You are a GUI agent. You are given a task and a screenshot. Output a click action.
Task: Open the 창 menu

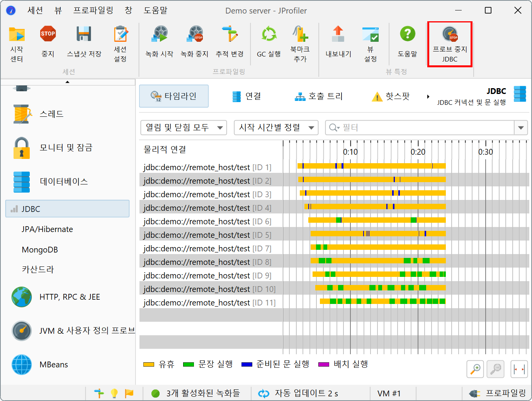pyautogui.click(x=129, y=10)
